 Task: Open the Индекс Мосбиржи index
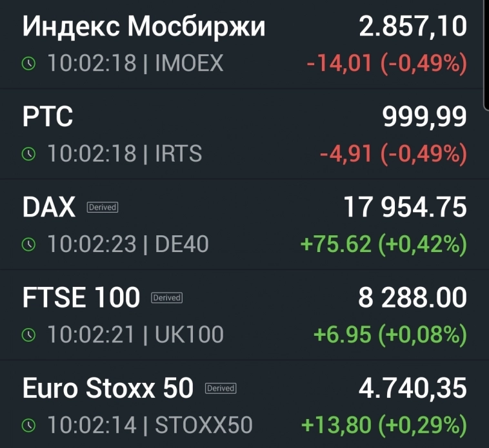tap(144, 26)
